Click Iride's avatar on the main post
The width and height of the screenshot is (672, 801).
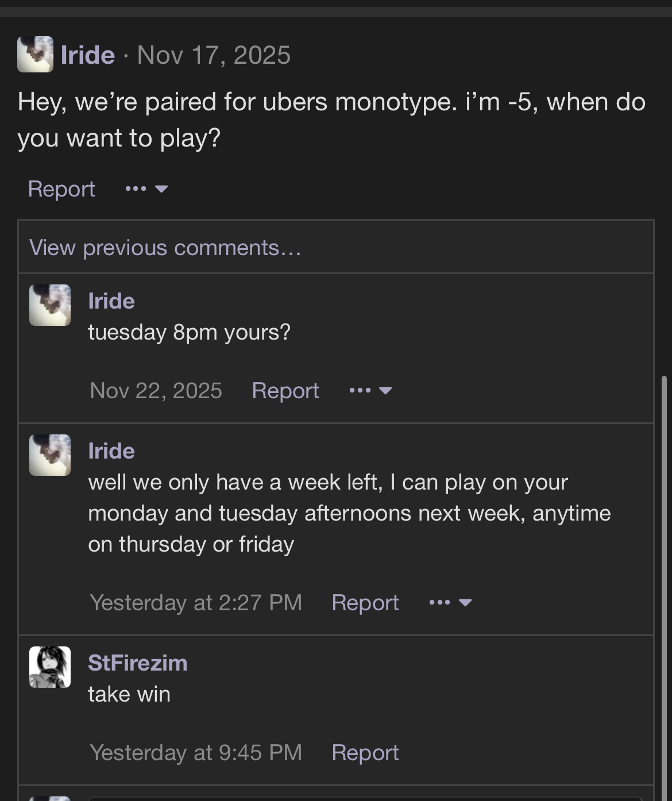[35, 55]
